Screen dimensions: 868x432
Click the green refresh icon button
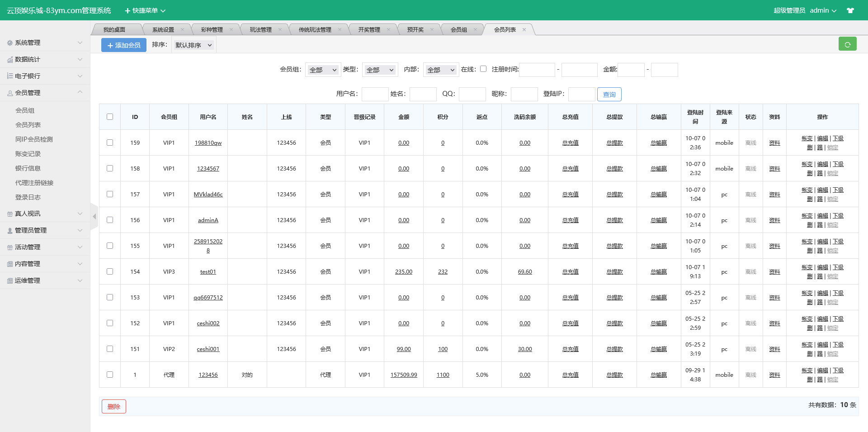847,44
